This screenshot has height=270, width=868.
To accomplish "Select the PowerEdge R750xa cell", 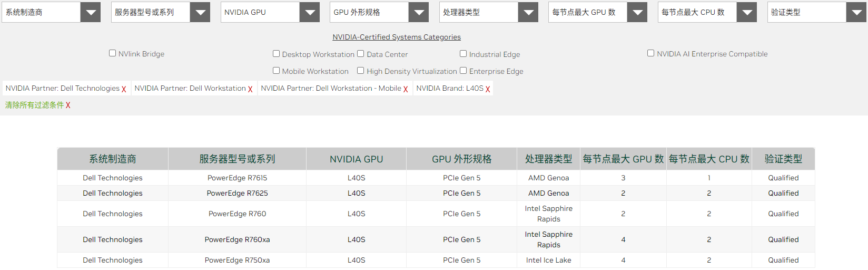I will click(x=237, y=260).
